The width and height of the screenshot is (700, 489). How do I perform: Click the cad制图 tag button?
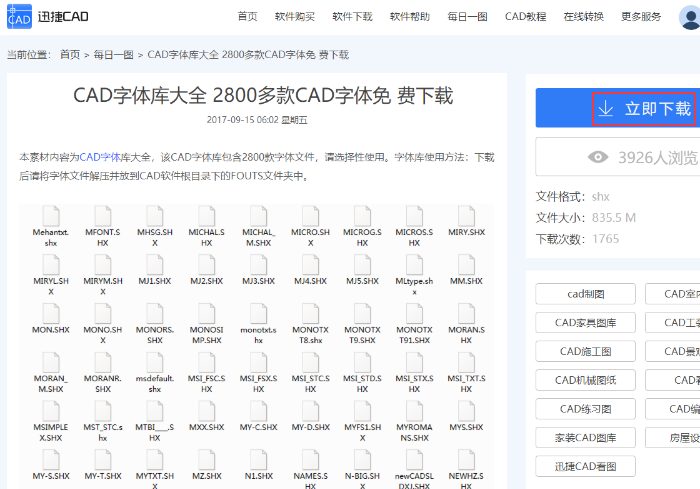[585, 294]
